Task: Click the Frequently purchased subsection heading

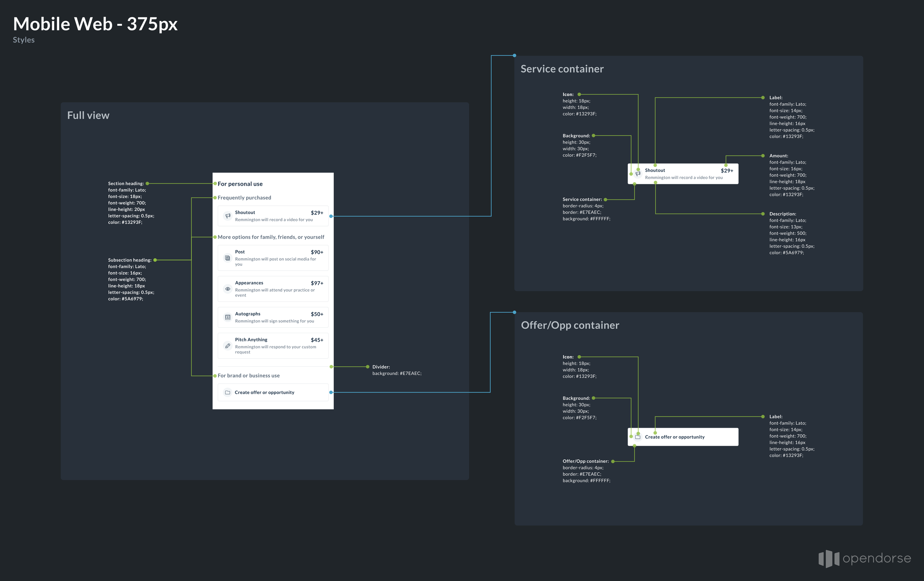Action: pos(244,198)
